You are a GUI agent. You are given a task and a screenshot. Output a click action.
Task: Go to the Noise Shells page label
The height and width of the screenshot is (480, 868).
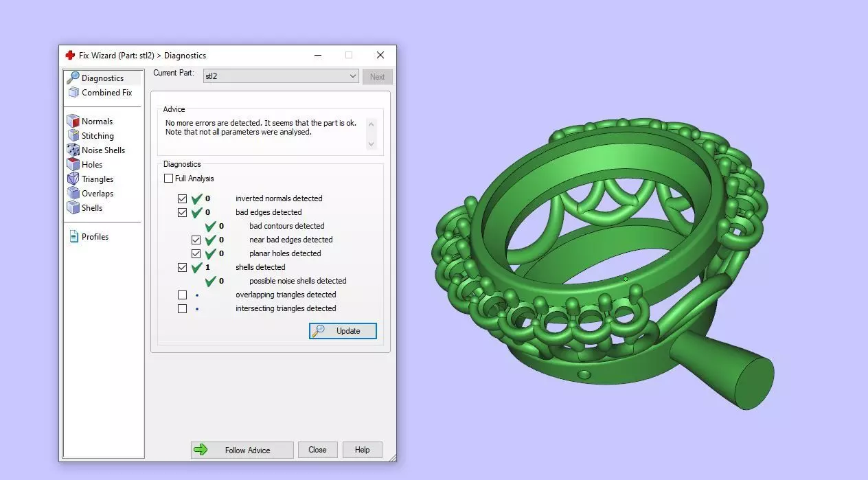coord(103,150)
